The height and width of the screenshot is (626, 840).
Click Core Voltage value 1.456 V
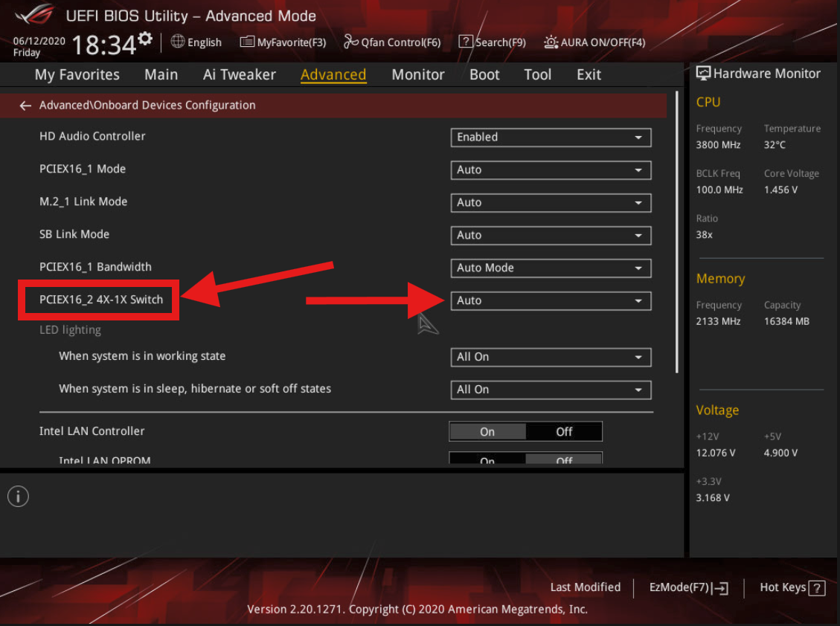coord(780,190)
